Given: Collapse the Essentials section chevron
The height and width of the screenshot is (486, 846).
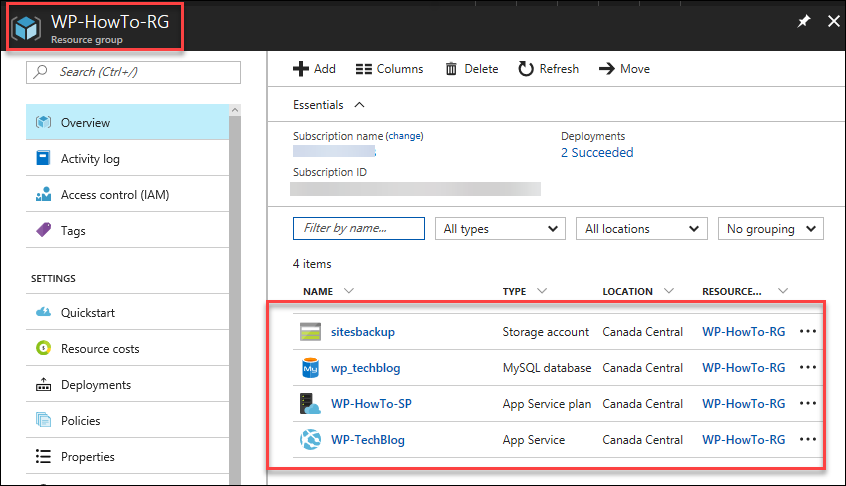Looking at the screenshot, I should tap(359, 105).
